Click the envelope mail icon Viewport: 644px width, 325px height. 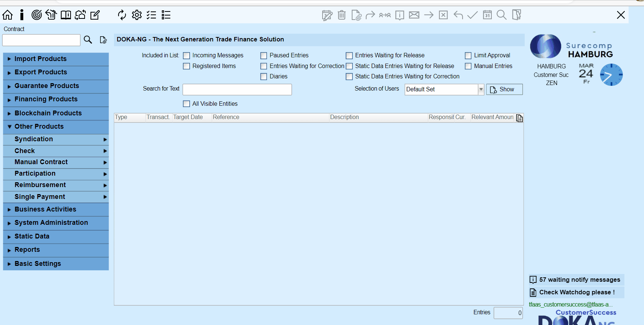(x=414, y=15)
